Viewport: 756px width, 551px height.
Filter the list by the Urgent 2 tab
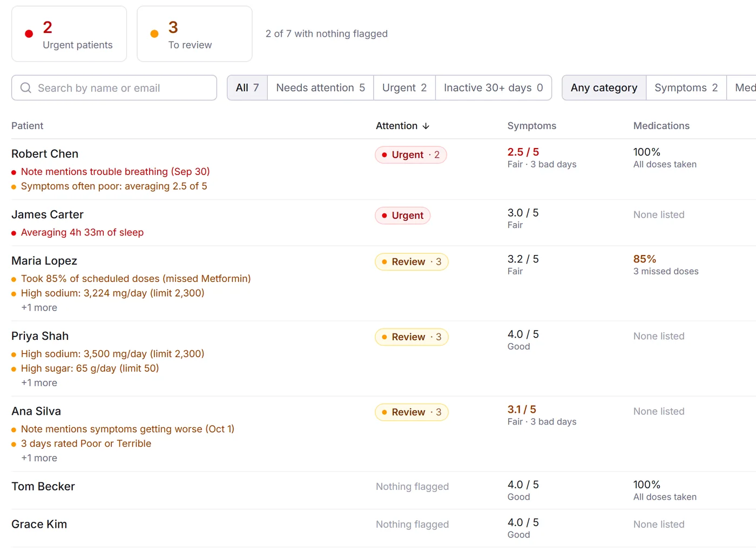tap(404, 88)
